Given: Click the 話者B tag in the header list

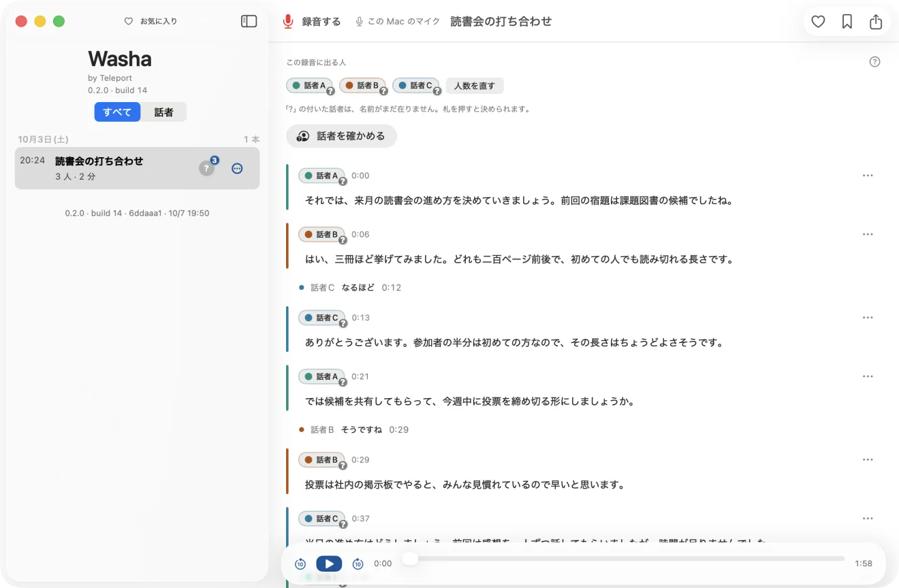Looking at the screenshot, I should pyautogui.click(x=363, y=86).
